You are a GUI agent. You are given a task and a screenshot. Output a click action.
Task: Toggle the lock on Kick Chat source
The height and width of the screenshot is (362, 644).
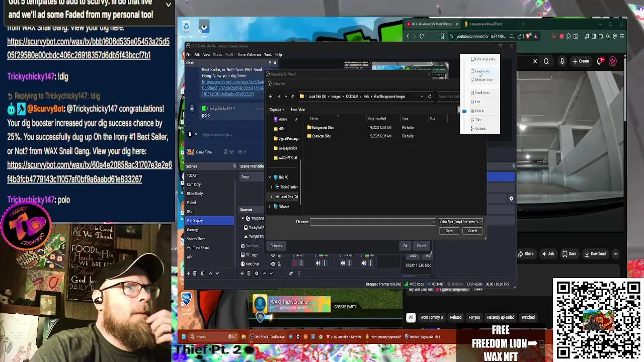(x=280, y=264)
